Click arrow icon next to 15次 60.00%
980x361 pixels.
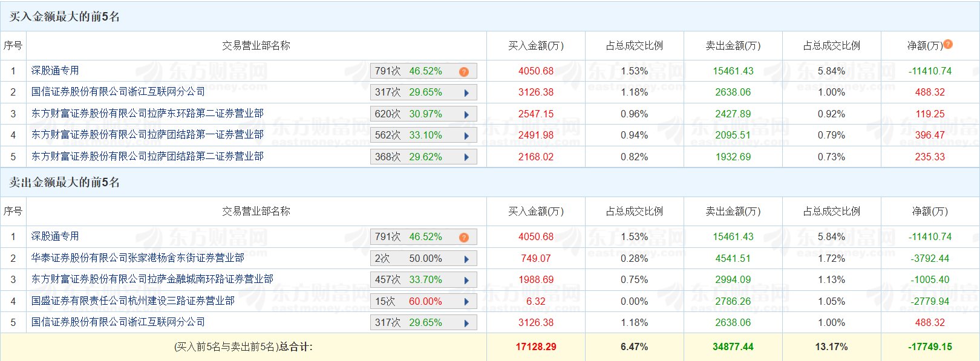point(466,302)
